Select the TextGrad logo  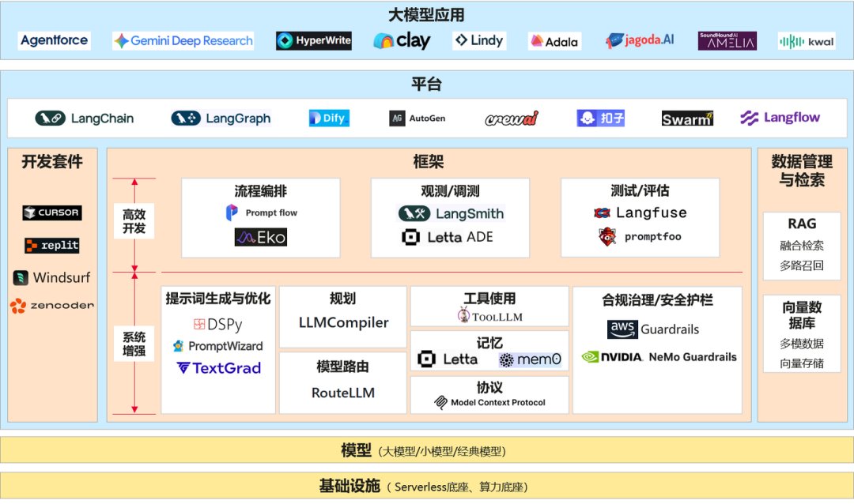click(x=219, y=368)
